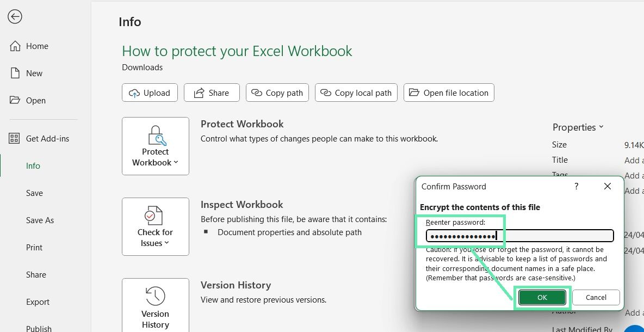Image resolution: width=644 pixels, height=332 pixels.
Task: Click the Share button arrow icon
Action: pyautogui.click(x=199, y=93)
